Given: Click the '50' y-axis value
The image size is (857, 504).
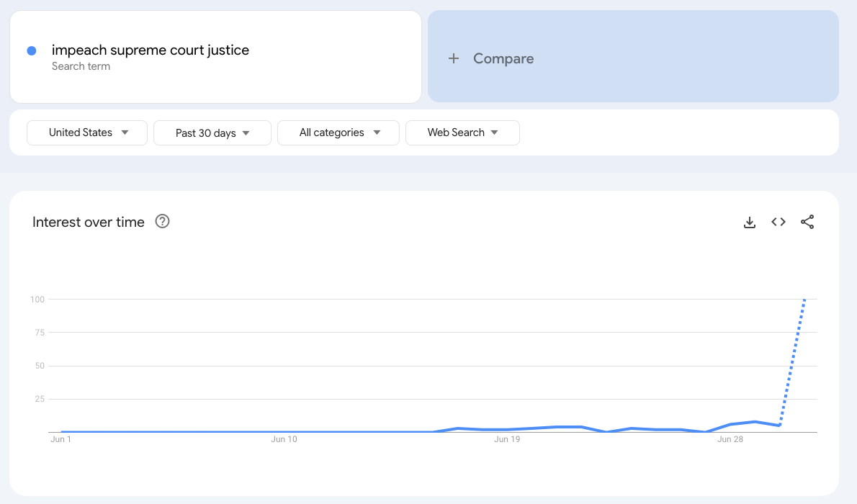Looking at the screenshot, I should (x=40, y=366).
